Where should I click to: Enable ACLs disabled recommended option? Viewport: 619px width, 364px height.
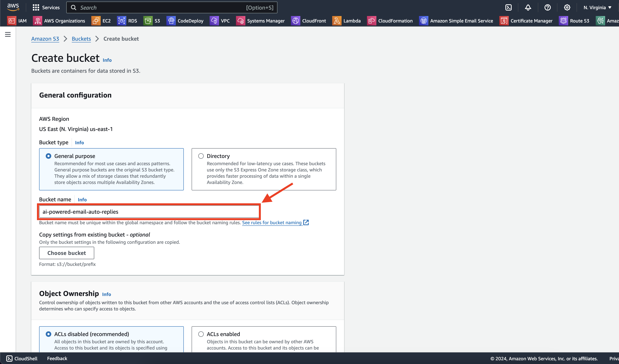48,334
